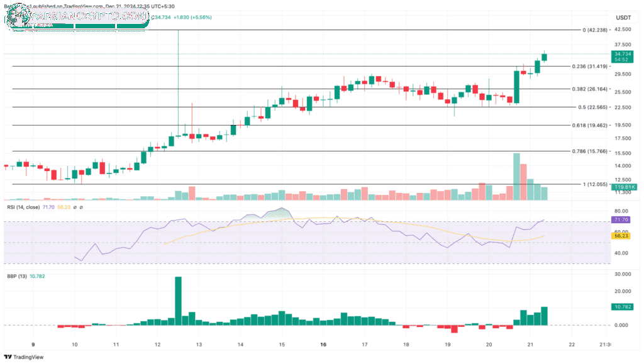Image resolution: width=644 pixels, height=364 pixels.
Task: Select the USDT currency label
Action: (623, 18)
